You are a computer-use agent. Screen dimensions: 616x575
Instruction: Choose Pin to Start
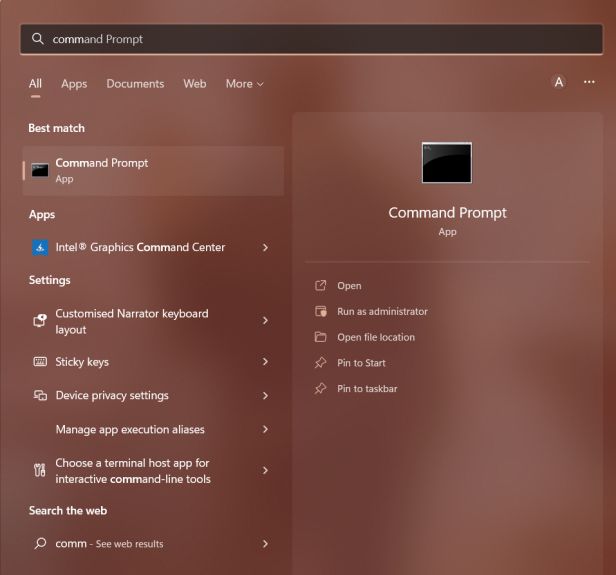(x=361, y=363)
